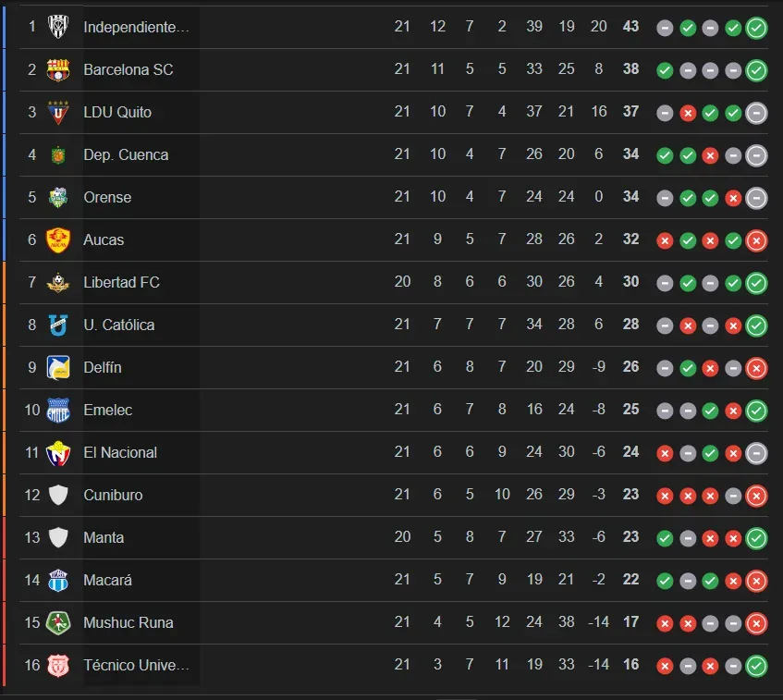Click the Barcelona SC club crest
Viewport: 783px width, 700px height.
tap(58, 69)
